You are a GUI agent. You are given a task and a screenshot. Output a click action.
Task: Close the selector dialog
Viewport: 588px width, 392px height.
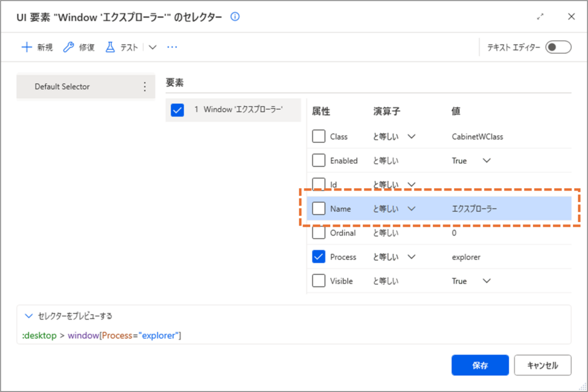pos(571,17)
